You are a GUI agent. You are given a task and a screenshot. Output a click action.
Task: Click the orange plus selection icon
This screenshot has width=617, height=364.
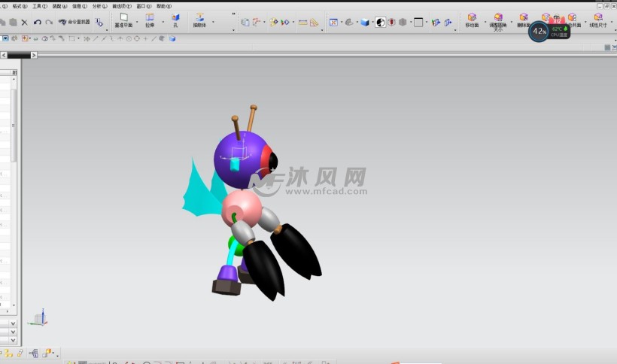[x=25, y=38]
